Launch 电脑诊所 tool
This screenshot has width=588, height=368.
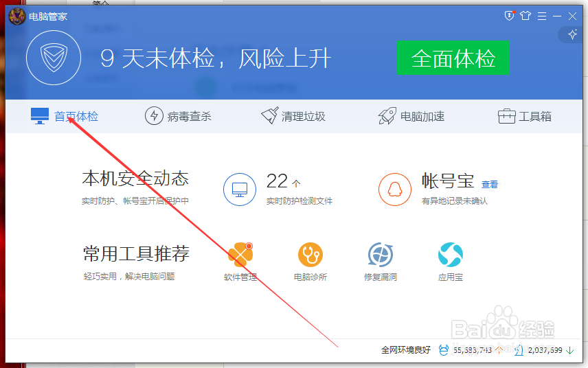point(310,262)
